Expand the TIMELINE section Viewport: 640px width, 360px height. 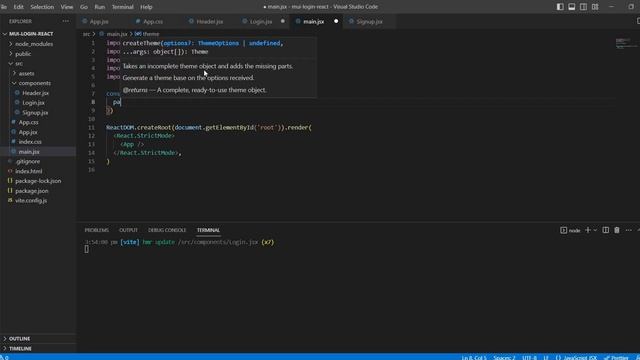pyautogui.click(x=20, y=349)
